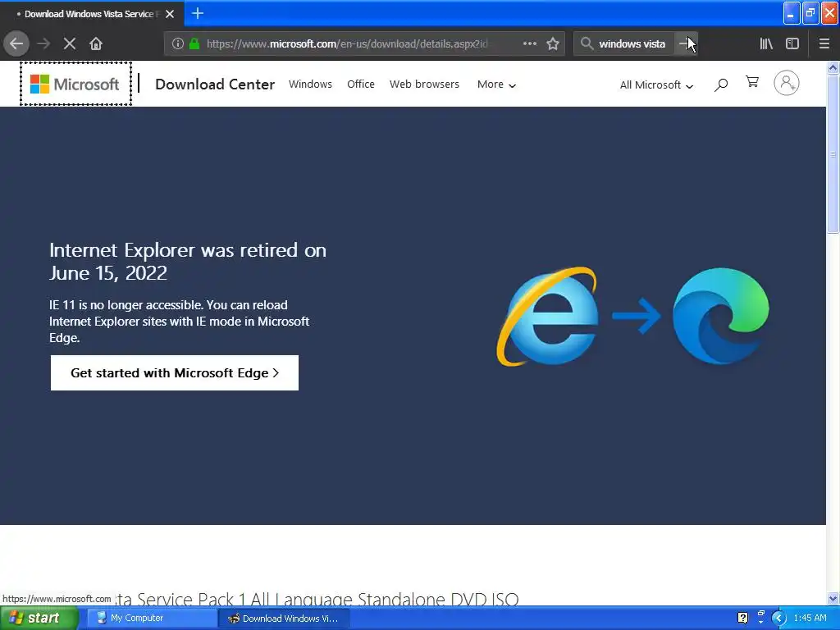The image size is (840, 630).
Task: Toggle the browser sidebar view
Action: tap(792, 43)
